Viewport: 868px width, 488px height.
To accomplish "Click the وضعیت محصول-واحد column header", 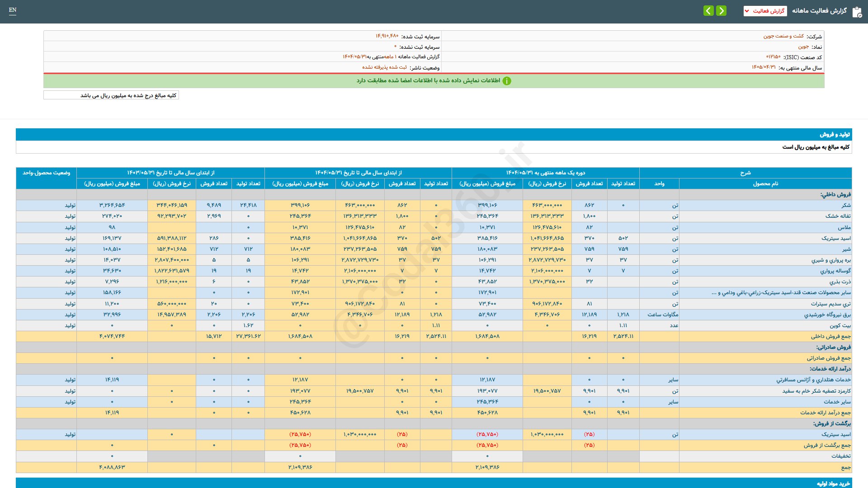I will coord(46,173).
